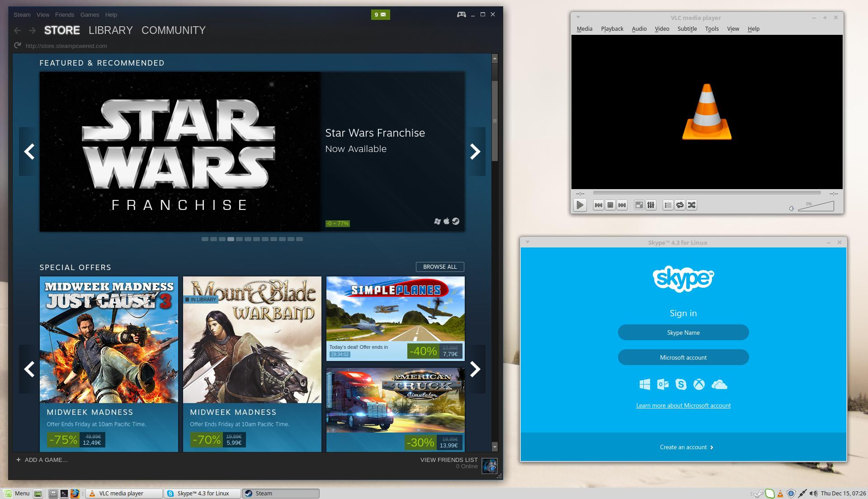
Task: Click BROWSE ALL special offers button
Action: (x=440, y=267)
